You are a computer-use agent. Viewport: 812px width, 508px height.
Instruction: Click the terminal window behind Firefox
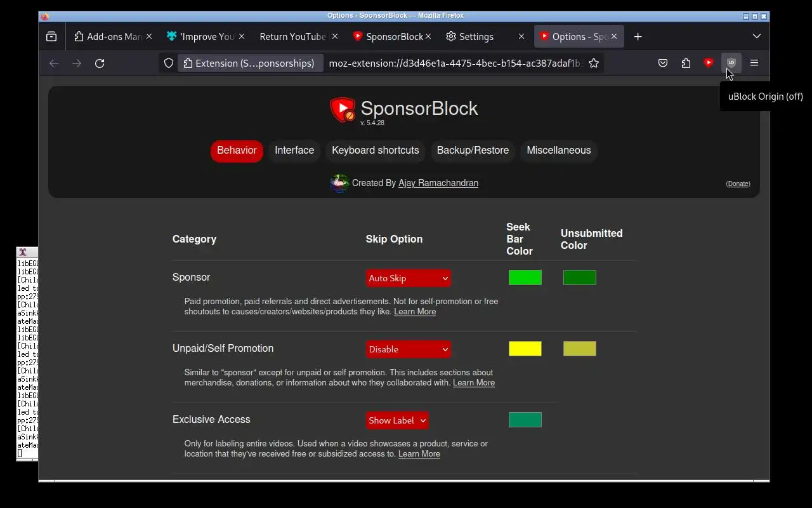tap(27, 356)
